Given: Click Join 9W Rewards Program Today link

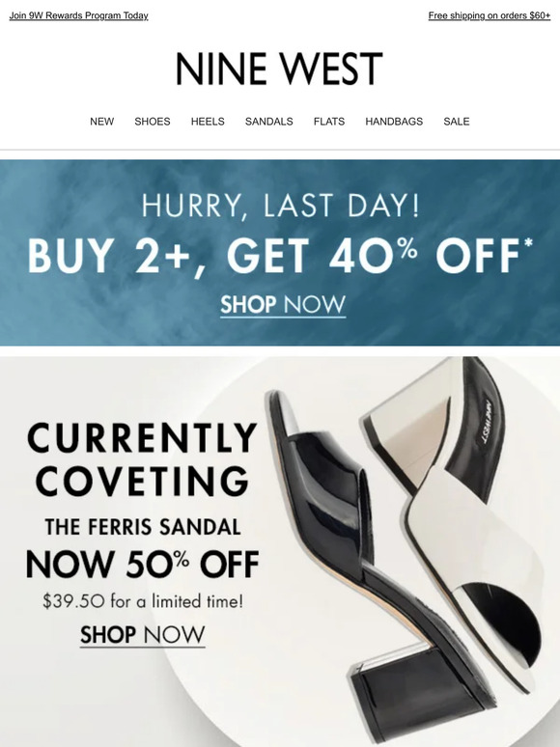Looking at the screenshot, I should click(x=78, y=15).
